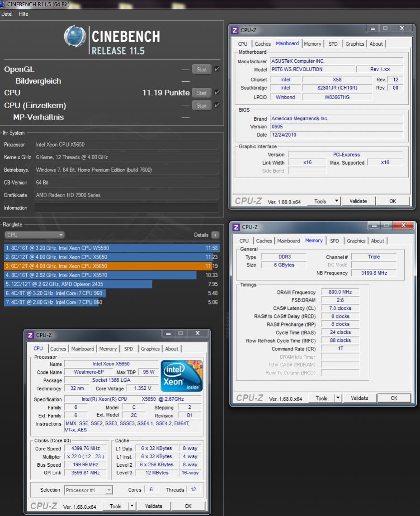Select ranking row 4 Xeon X5570
The image size is (420, 516).
click(112, 275)
